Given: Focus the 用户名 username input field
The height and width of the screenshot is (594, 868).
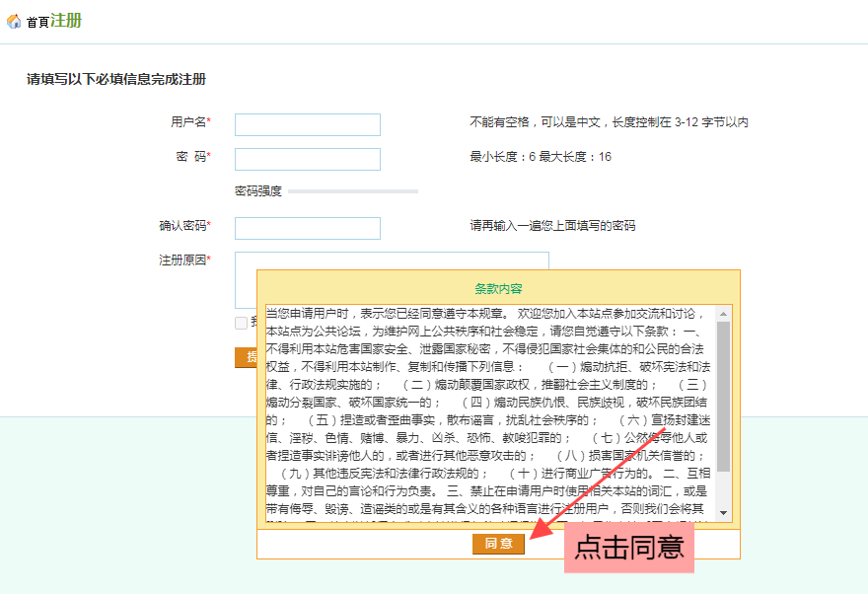Looking at the screenshot, I should click(x=307, y=124).
